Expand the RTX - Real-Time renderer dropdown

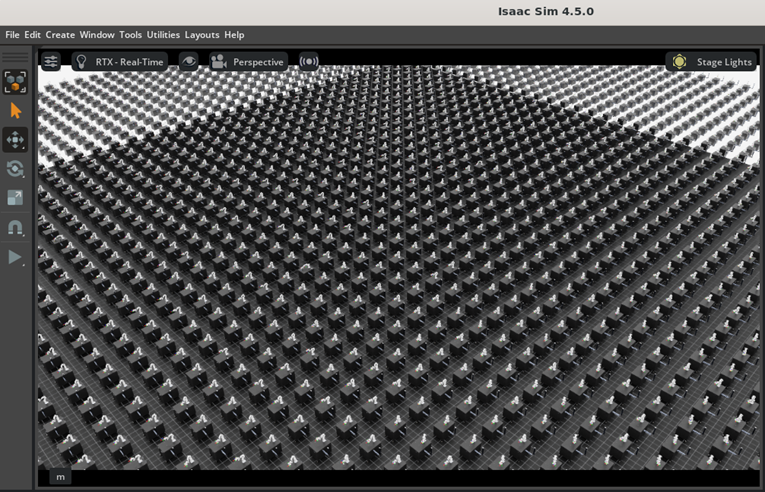point(119,62)
